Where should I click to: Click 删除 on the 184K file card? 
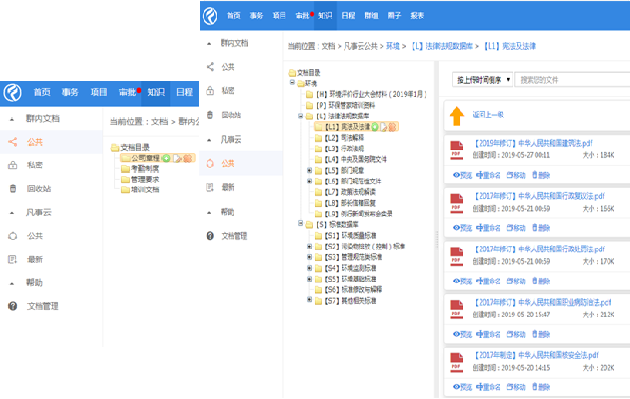[541, 175]
